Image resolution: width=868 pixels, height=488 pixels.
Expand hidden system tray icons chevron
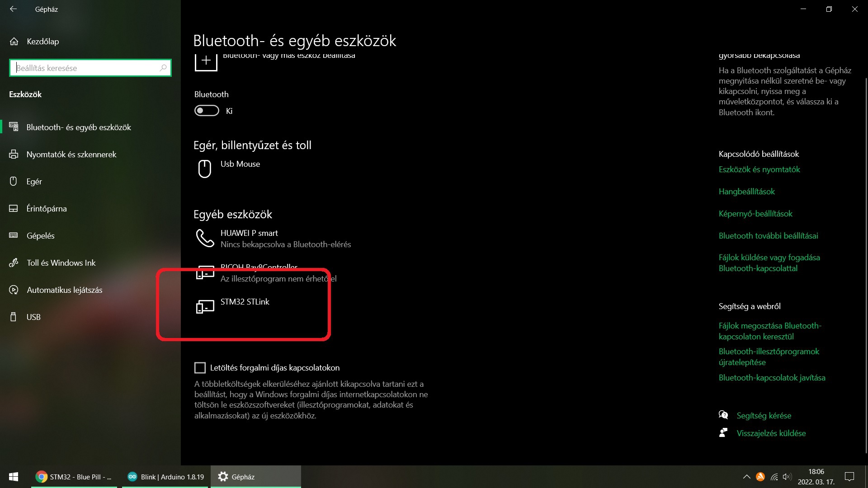746,477
